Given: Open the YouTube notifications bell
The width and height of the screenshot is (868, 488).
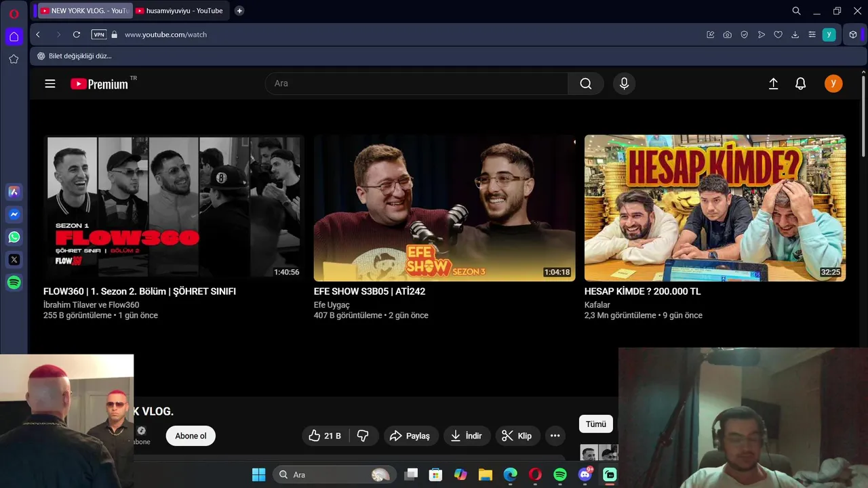Looking at the screenshot, I should pyautogui.click(x=801, y=83).
